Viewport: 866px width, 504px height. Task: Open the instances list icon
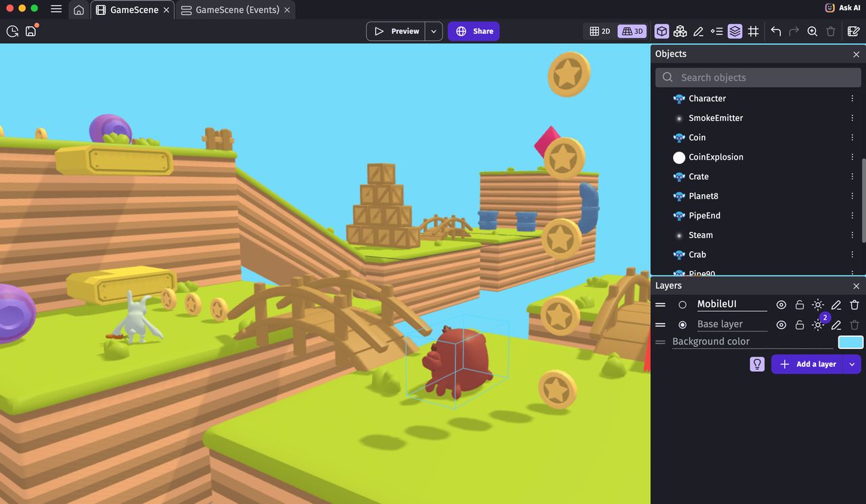tap(716, 31)
